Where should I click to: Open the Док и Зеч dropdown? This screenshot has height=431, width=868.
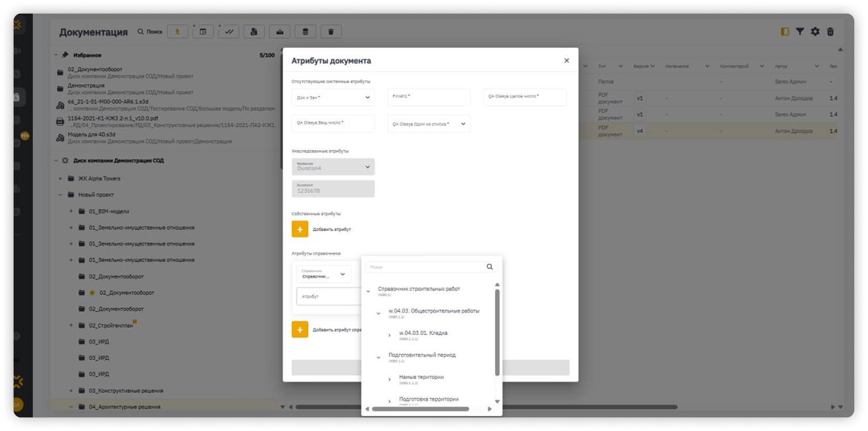point(333,97)
